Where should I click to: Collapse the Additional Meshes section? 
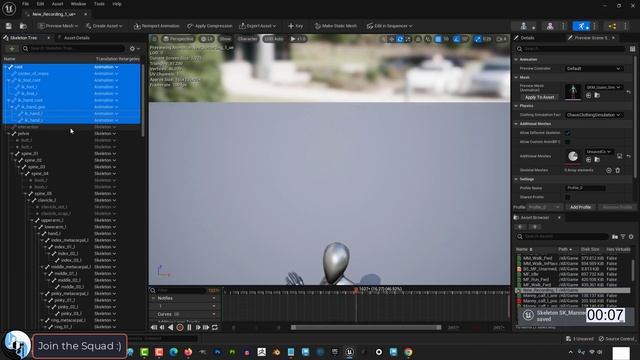[x=516, y=124]
